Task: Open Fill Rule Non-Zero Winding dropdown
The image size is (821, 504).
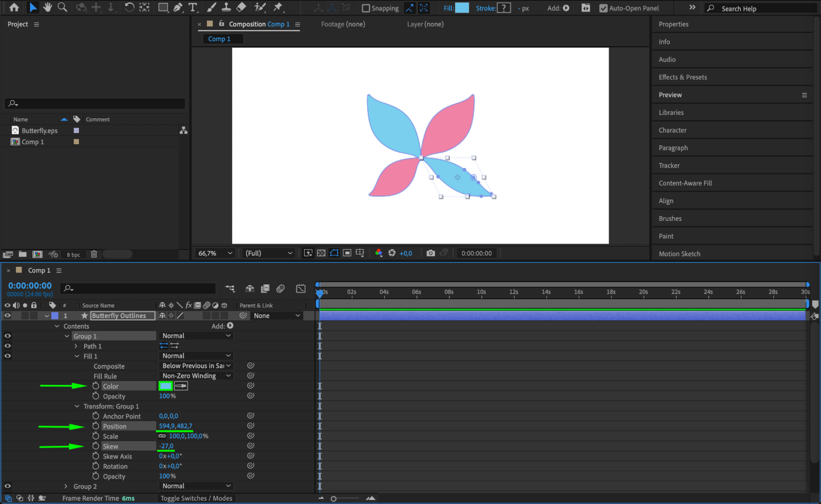Action: 196,376
